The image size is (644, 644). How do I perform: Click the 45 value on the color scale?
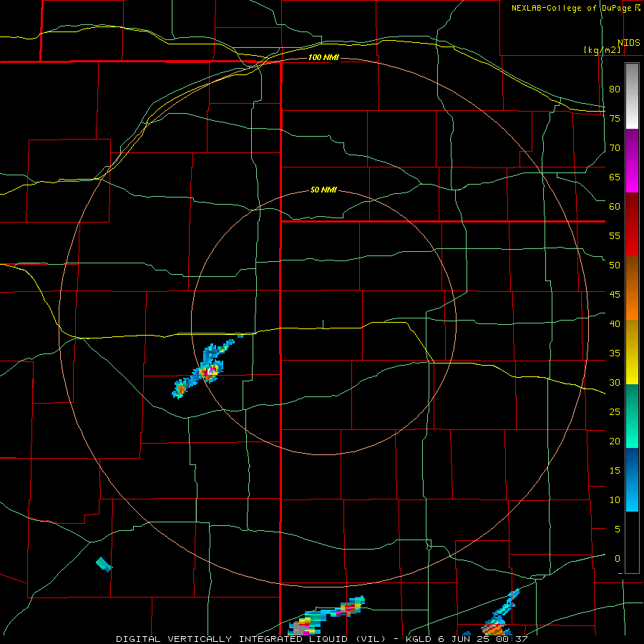click(x=615, y=295)
